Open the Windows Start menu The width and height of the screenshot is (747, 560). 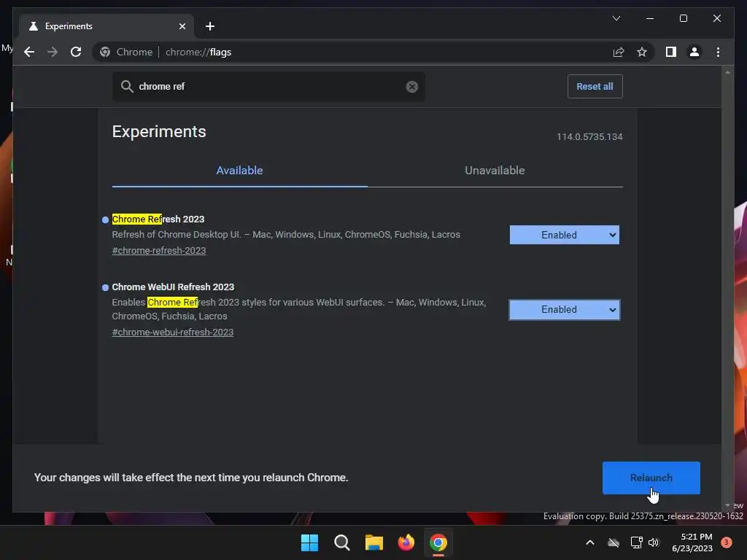click(309, 542)
